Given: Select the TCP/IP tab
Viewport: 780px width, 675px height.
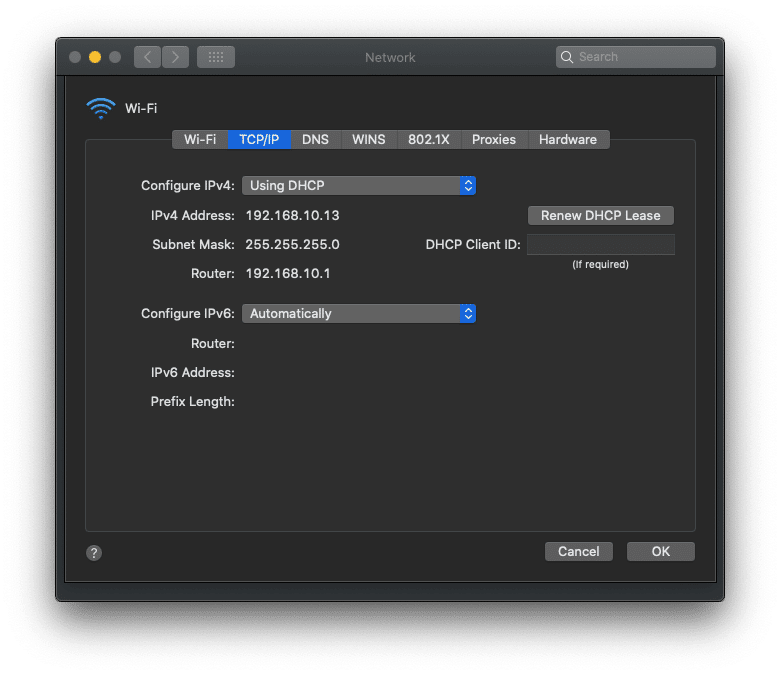Looking at the screenshot, I should coord(259,139).
